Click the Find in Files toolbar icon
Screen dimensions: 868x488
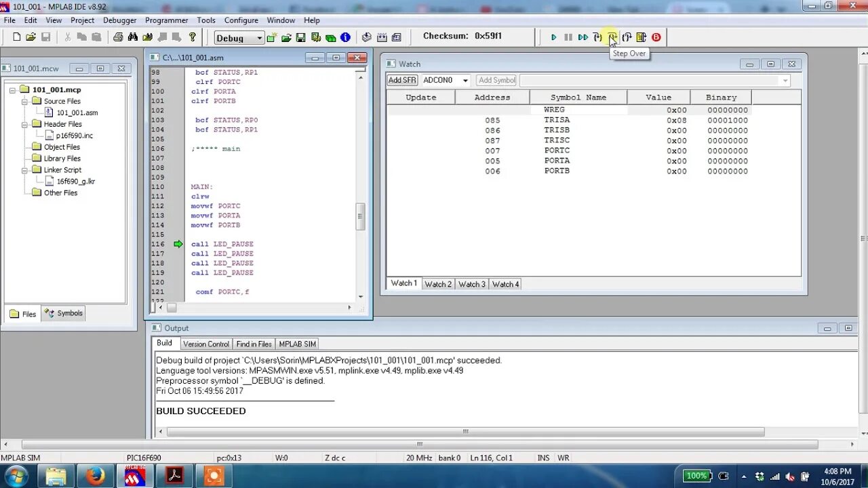[147, 37]
